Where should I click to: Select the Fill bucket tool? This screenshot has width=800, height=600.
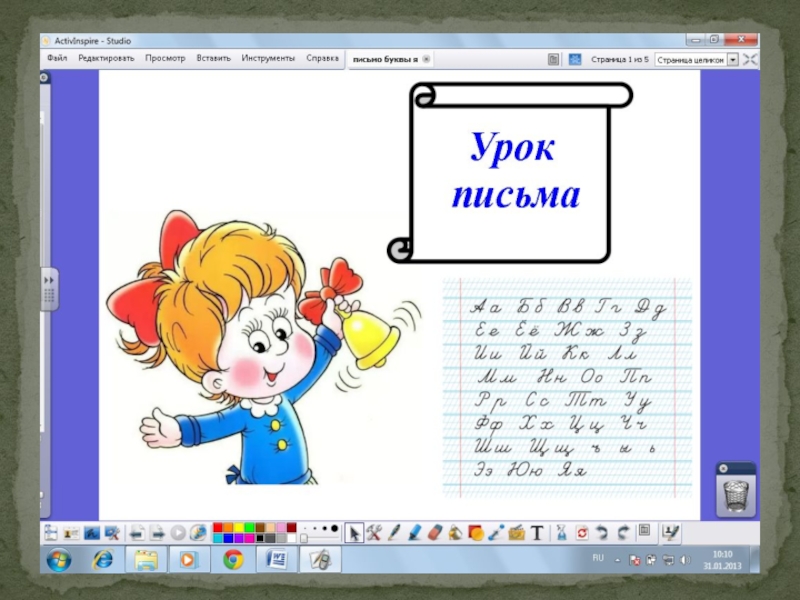pos(454,532)
